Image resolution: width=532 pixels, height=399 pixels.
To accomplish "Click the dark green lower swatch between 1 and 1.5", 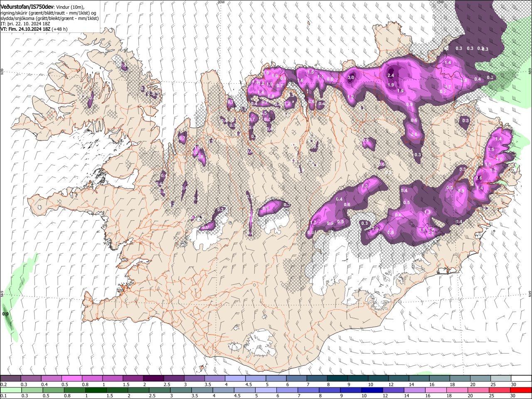I will click(95, 390).
